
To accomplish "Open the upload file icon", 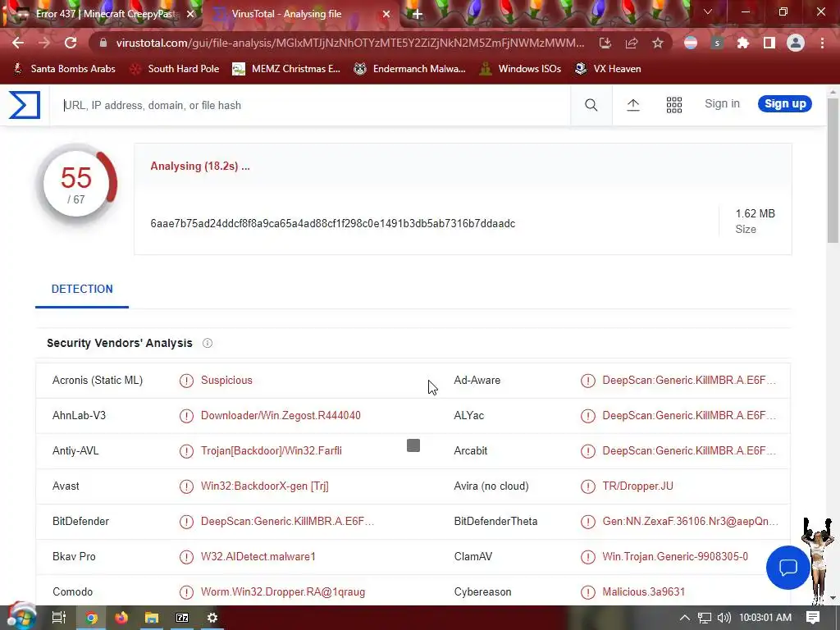I will pos(633,105).
